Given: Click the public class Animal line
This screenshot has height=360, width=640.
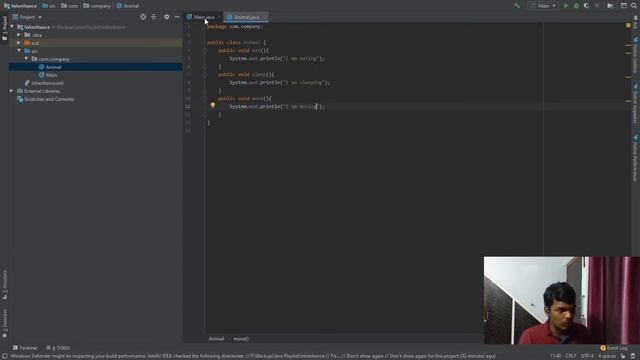Looking at the screenshot, I should point(236,42).
